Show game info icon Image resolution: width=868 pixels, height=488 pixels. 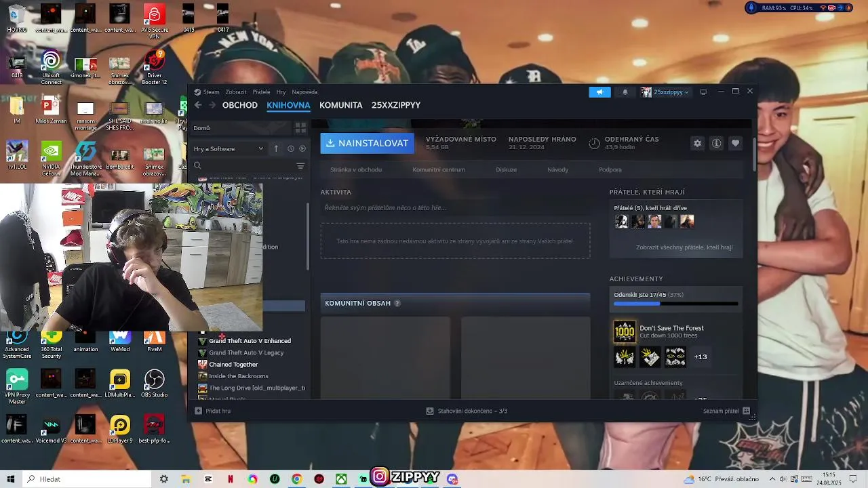pos(716,144)
